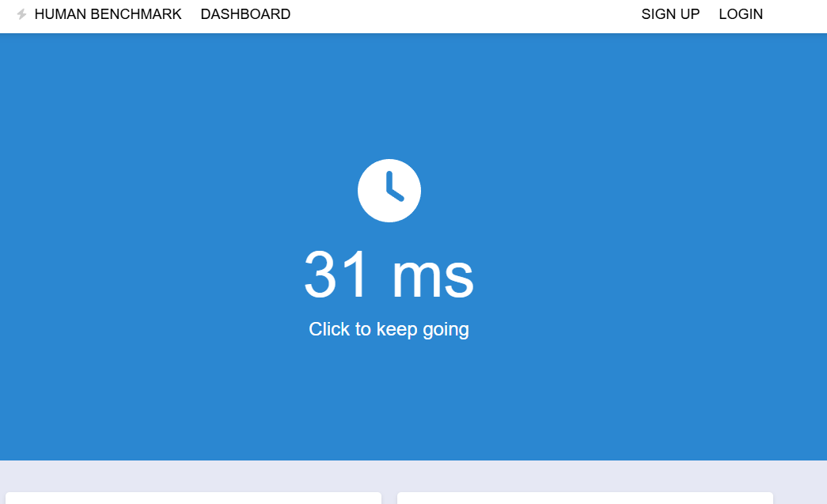Image resolution: width=827 pixels, height=504 pixels.
Task: Click the white clock icon
Action: point(389,191)
